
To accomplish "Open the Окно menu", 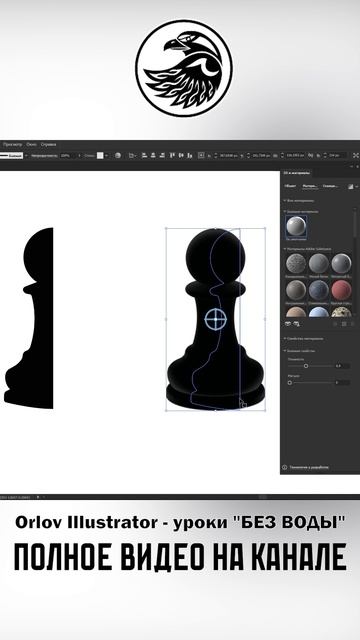I will pos(31,144).
